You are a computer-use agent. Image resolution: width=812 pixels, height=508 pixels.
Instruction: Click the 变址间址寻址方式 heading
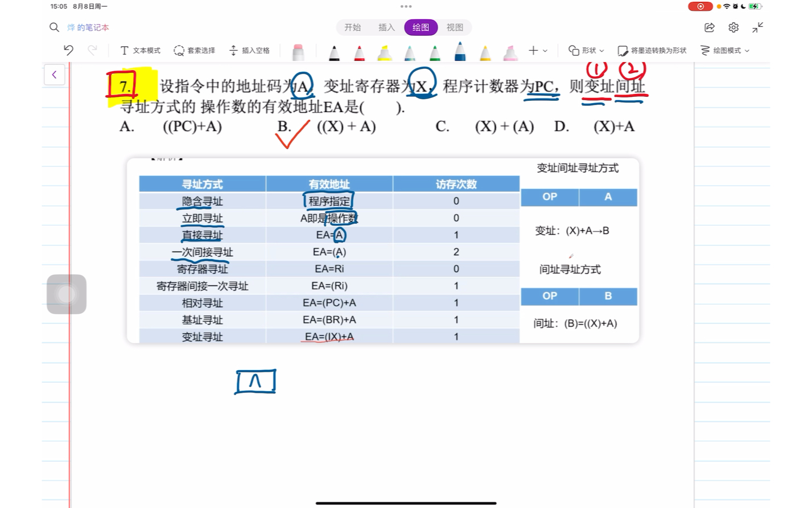pos(578,168)
